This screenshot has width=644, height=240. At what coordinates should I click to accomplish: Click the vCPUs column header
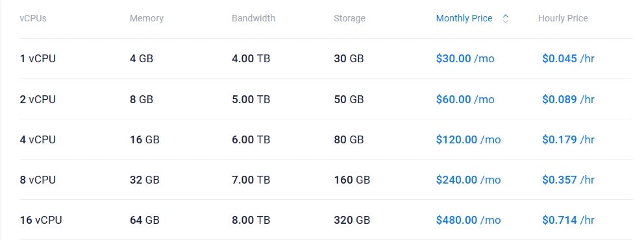click(33, 18)
